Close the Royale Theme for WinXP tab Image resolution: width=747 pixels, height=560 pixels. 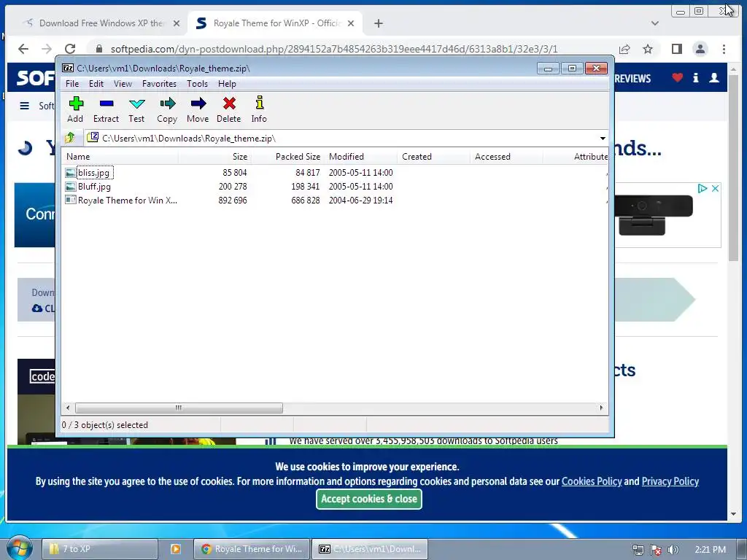click(351, 23)
